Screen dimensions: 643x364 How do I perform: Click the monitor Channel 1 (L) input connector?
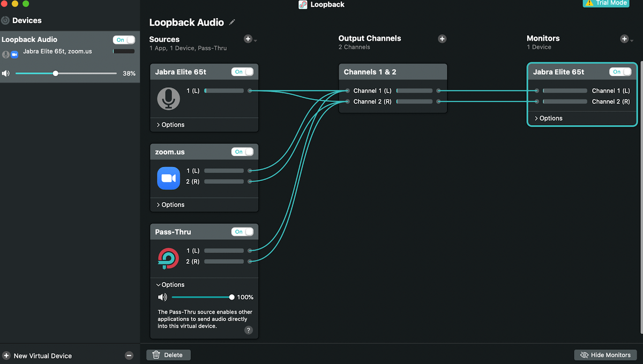click(x=537, y=91)
